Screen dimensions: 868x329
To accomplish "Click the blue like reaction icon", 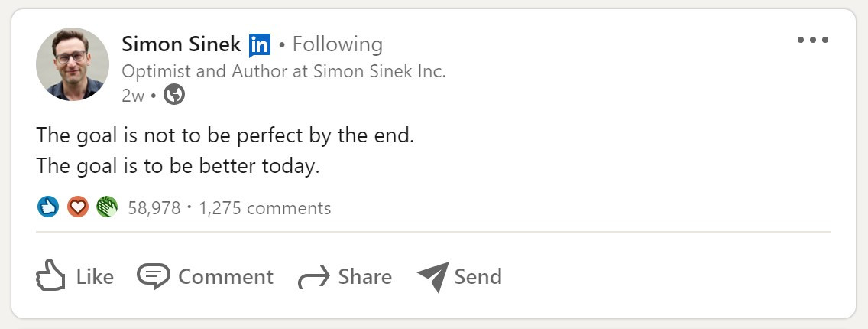I will tap(48, 207).
